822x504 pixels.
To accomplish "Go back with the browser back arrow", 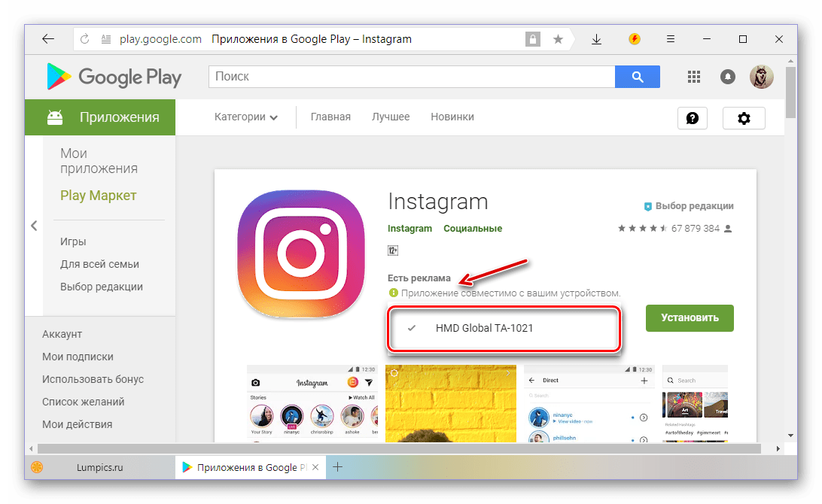I will click(x=48, y=39).
